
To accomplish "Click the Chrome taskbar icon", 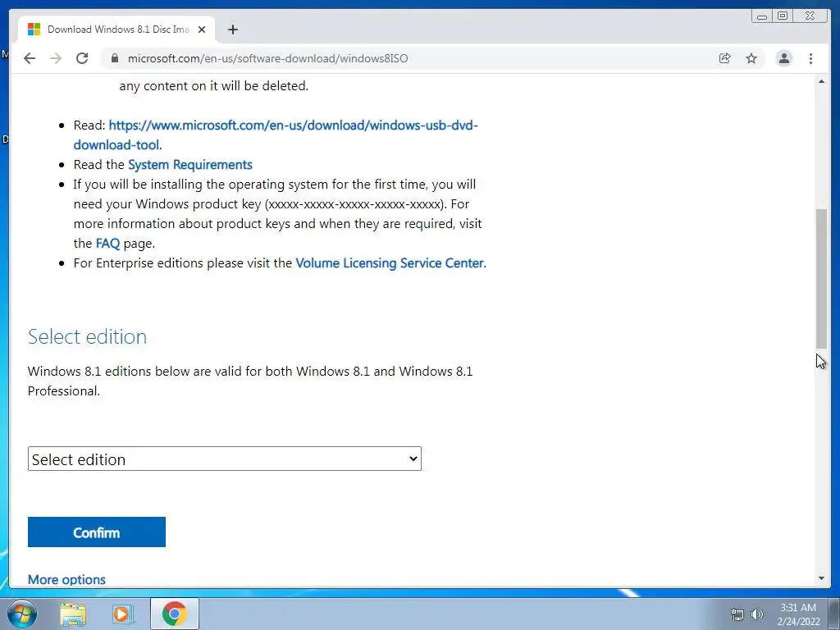I will 175,614.
